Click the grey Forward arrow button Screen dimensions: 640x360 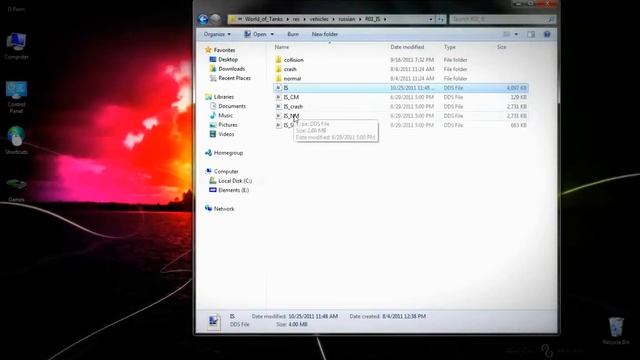(x=216, y=19)
